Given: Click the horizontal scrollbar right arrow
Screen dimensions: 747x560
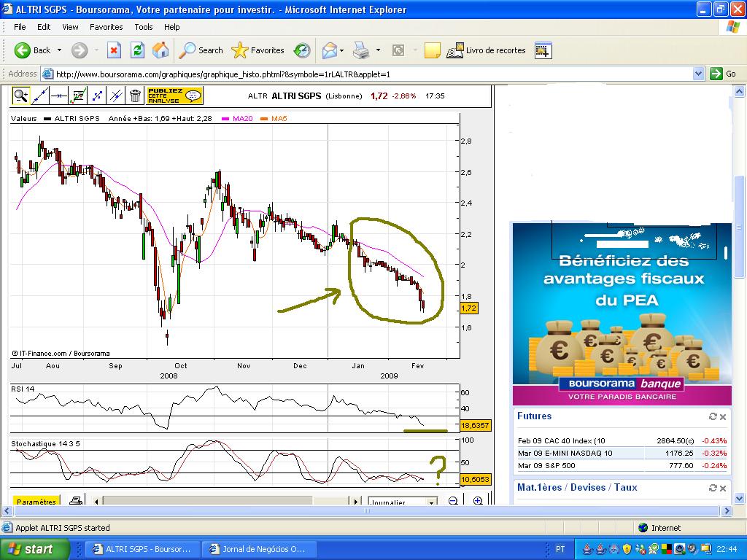Looking at the screenshot, I should [727, 511].
